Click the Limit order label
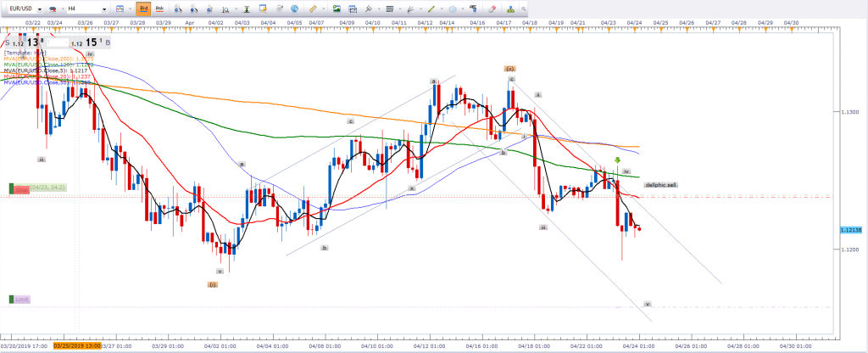868x353 pixels. [x=21, y=300]
